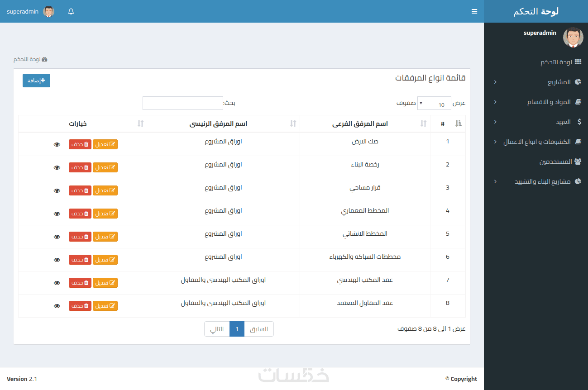Click superadmin username in top bar

pos(23,12)
